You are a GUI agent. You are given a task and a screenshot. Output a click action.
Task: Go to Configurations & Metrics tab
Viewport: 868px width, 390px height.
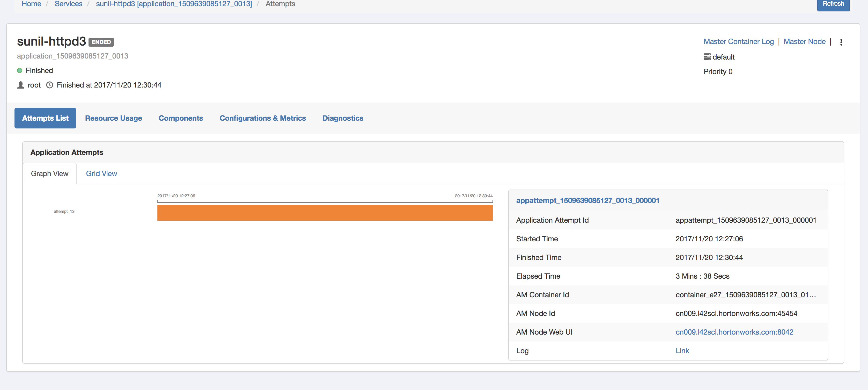(262, 118)
